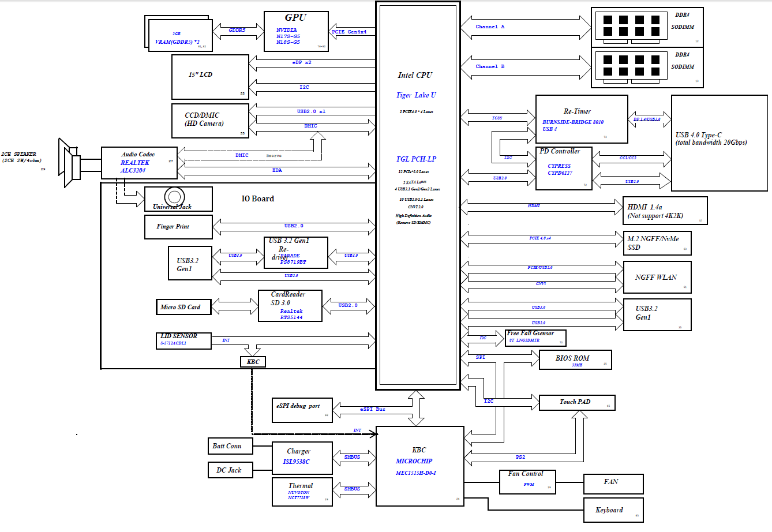Screen dimensions: 772x532
Task: Select the Cypress PD Controller block
Action: click(563, 168)
